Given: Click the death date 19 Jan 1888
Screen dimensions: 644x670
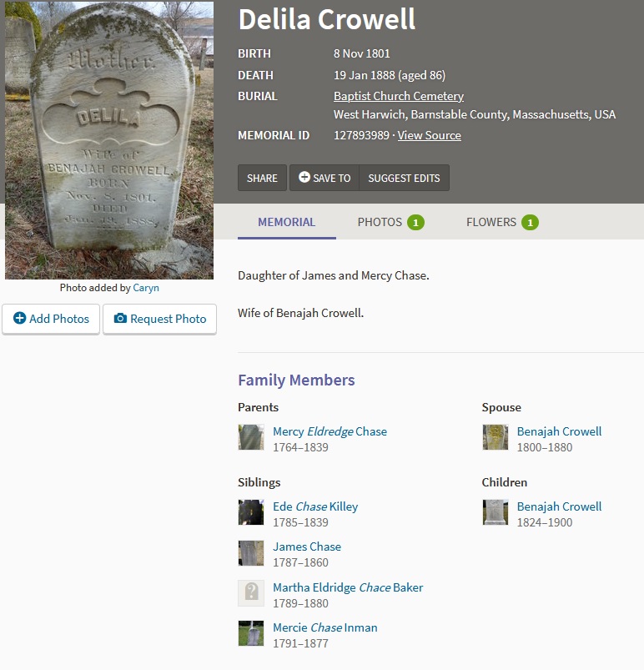Looking at the screenshot, I should (x=364, y=75).
